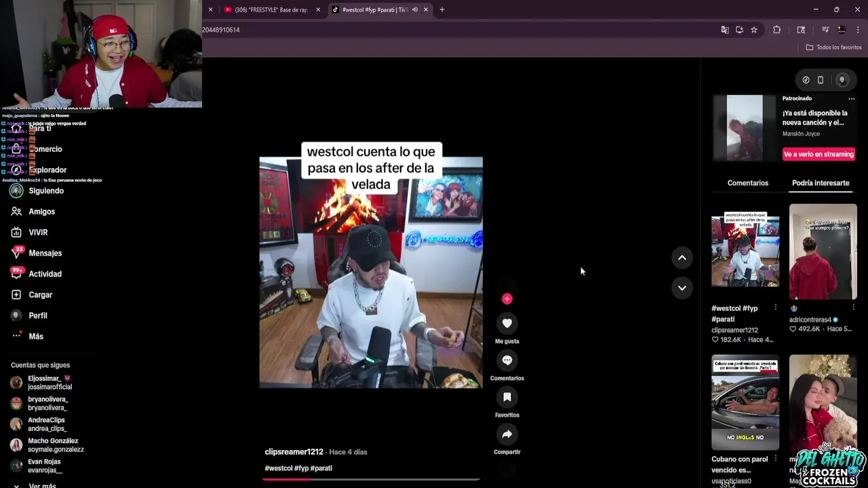The image size is (868, 488).
Task: Click the '492.6K' like count
Action: coord(808,329)
